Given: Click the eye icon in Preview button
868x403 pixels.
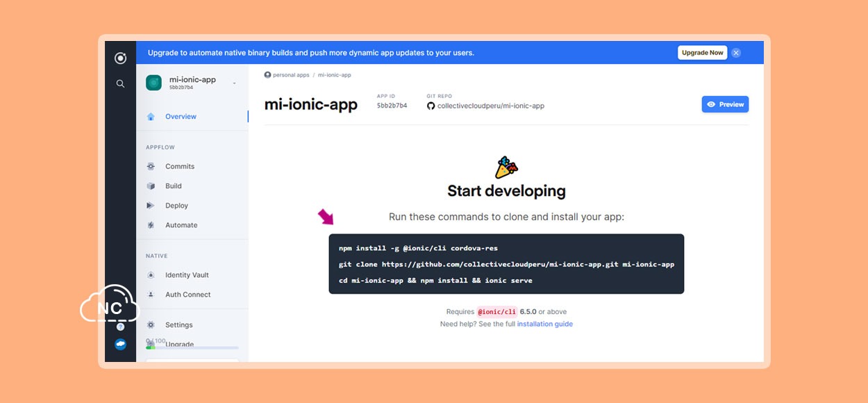Looking at the screenshot, I should click(x=711, y=104).
